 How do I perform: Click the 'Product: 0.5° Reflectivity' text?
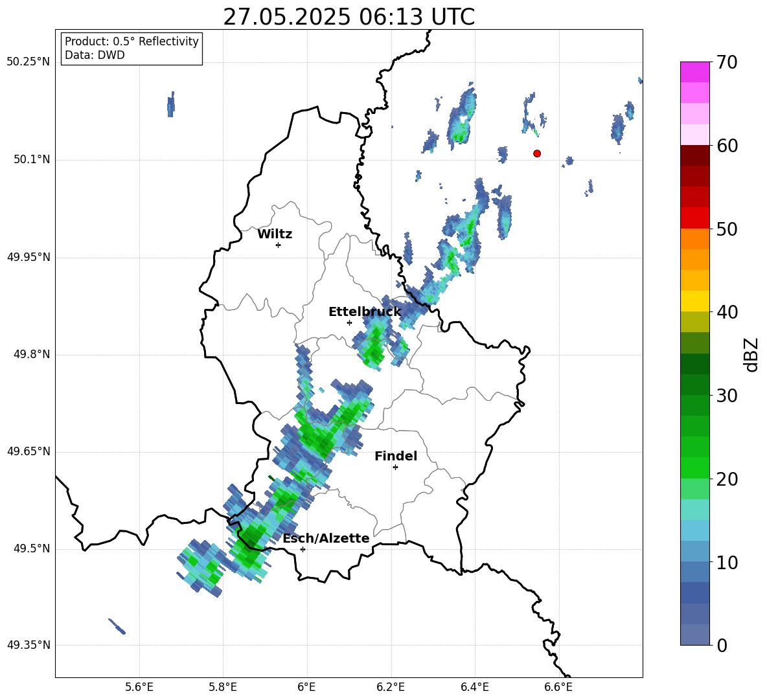(132, 41)
